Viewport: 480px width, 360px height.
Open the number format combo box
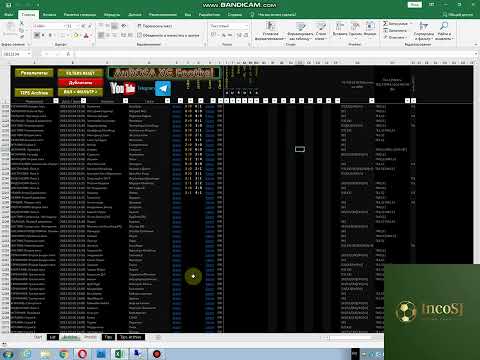[x=229, y=26]
